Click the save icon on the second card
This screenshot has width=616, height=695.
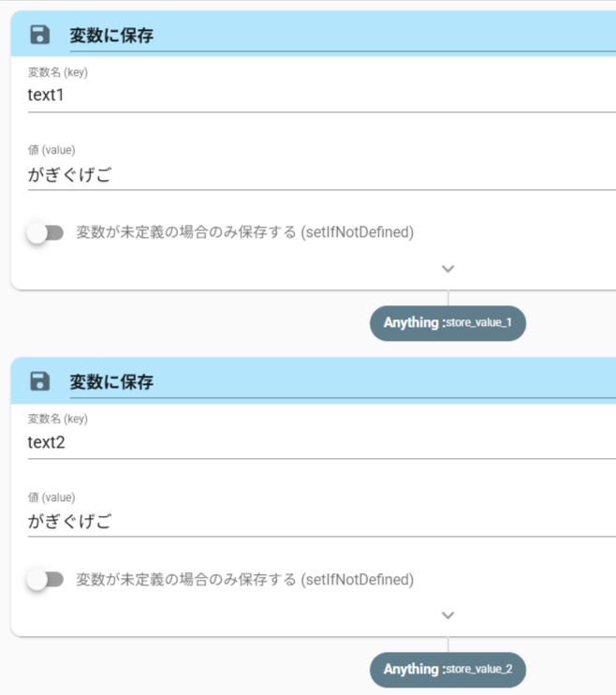tap(40, 381)
